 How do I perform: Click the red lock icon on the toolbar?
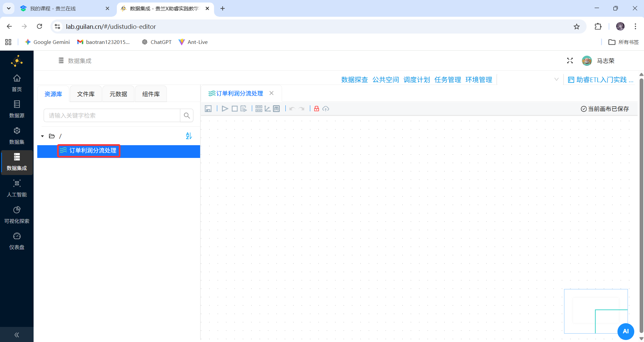click(316, 108)
